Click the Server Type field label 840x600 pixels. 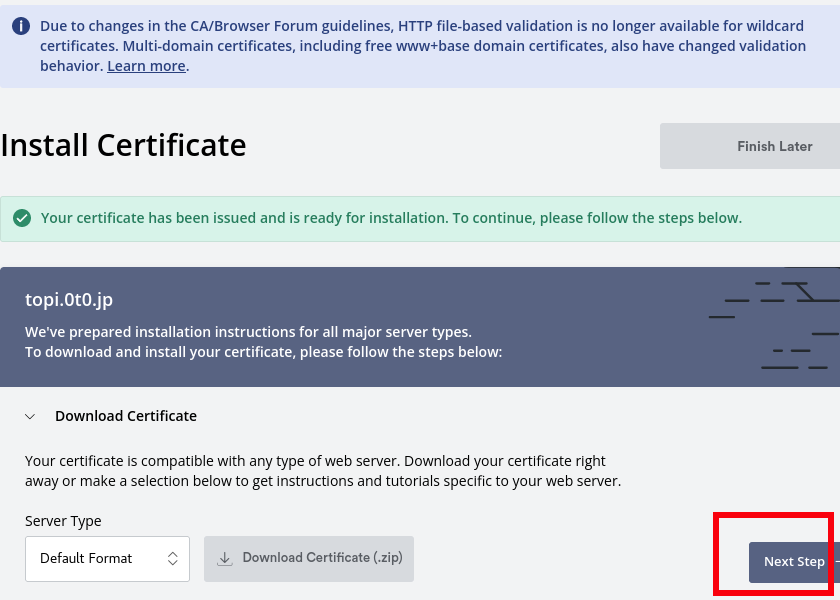coord(63,521)
